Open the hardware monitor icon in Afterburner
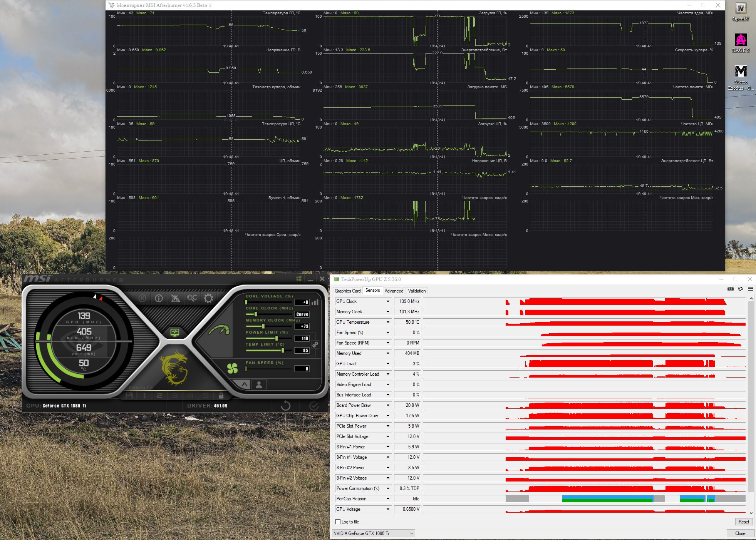 click(175, 332)
